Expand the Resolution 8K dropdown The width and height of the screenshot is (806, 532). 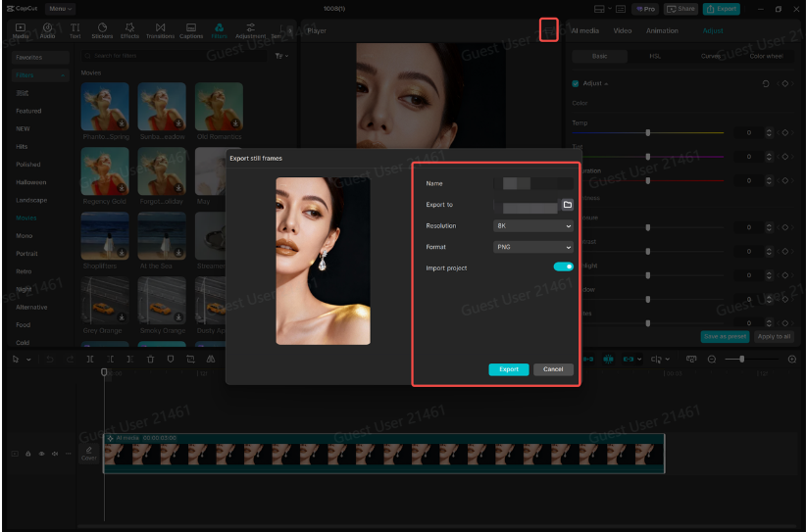tap(532, 226)
